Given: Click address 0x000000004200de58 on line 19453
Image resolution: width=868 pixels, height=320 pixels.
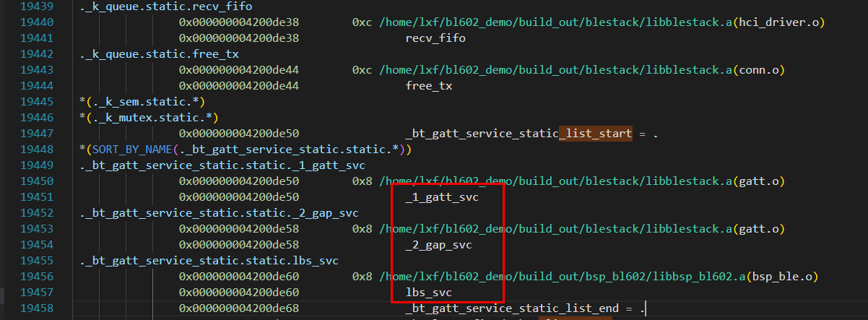Looking at the screenshot, I should tap(239, 229).
